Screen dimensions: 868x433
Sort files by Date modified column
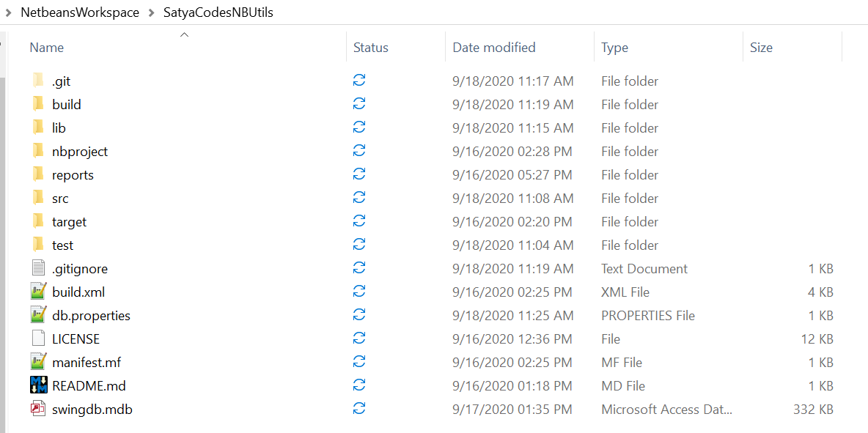(x=494, y=48)
